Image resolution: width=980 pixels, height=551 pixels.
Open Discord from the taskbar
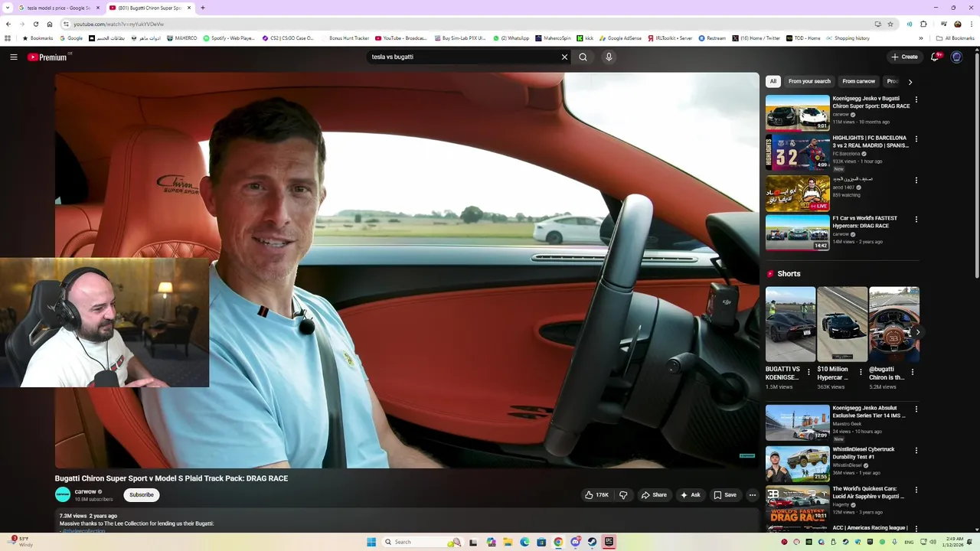(575, 542)
